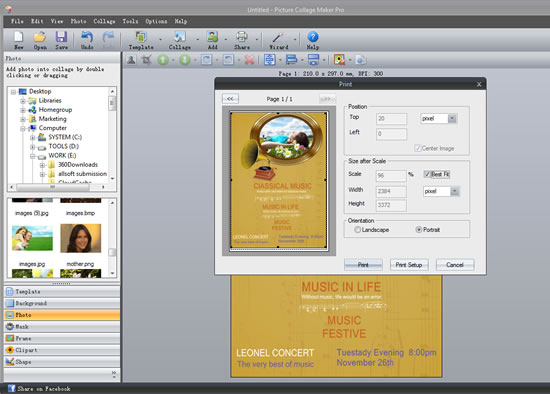550x394 pixels.
Task: Click the Top position input field
Action: [x=391, y=119]
